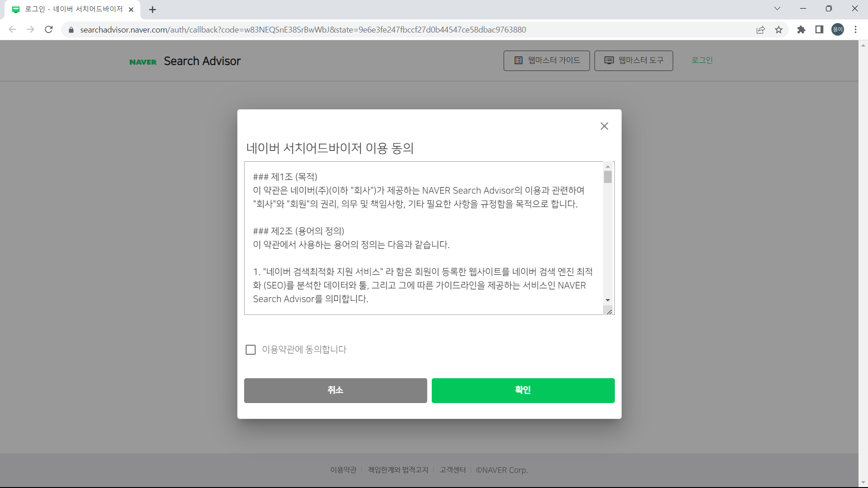
Task: Open the tab search dropdown chevron
Action: coord(777,8)
